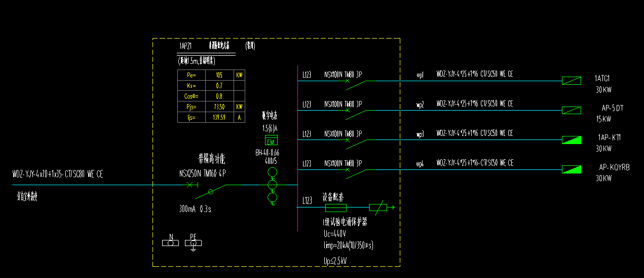Click the L123 label on surge protector branch
This screenshot has height=278, width=644.
point(307,200)
